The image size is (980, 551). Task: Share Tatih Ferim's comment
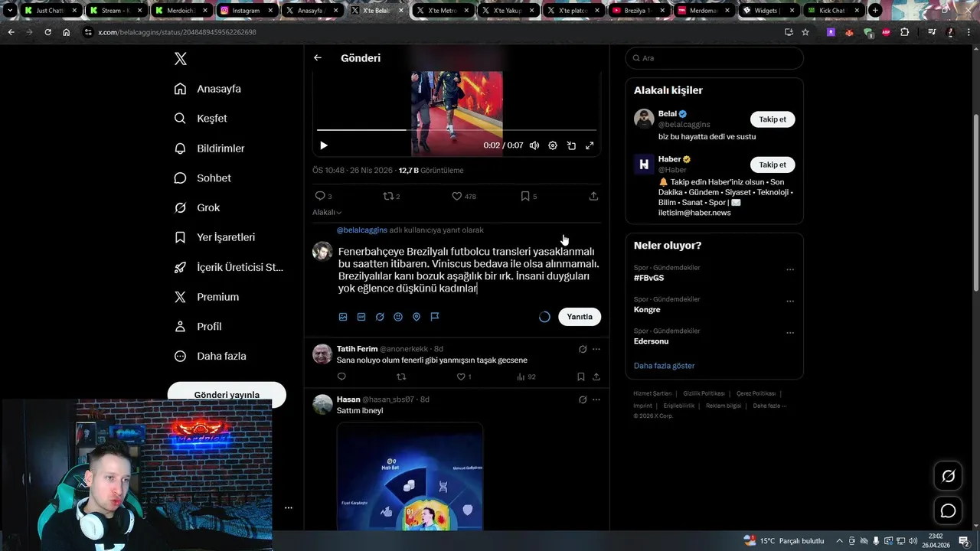[596, 377]
